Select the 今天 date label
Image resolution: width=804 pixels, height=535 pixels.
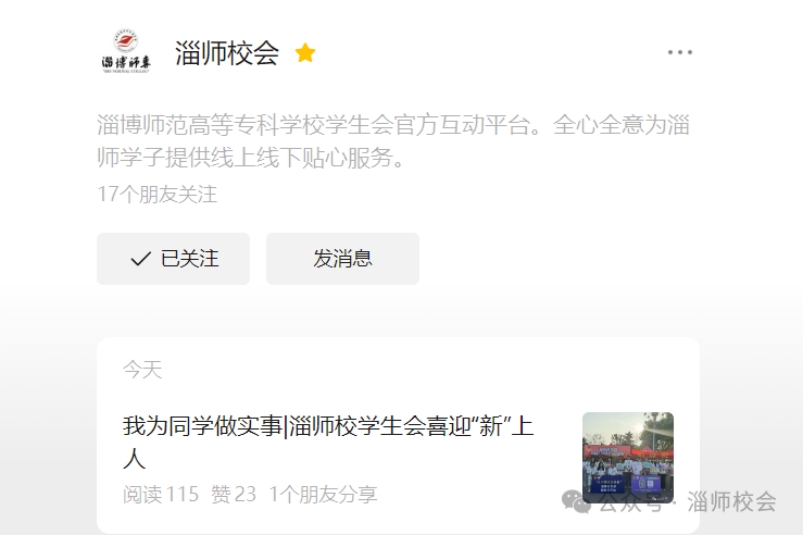coord(142,370)
